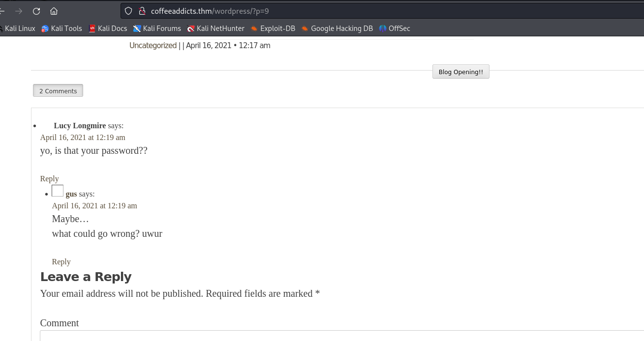Open the OffSec bookmark
The height and width of the screenshot is (341, 644).
coord(395,28)
